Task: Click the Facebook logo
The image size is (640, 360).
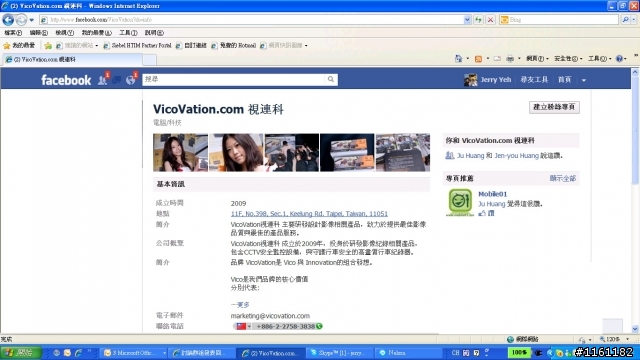Action: coord(66,80)
